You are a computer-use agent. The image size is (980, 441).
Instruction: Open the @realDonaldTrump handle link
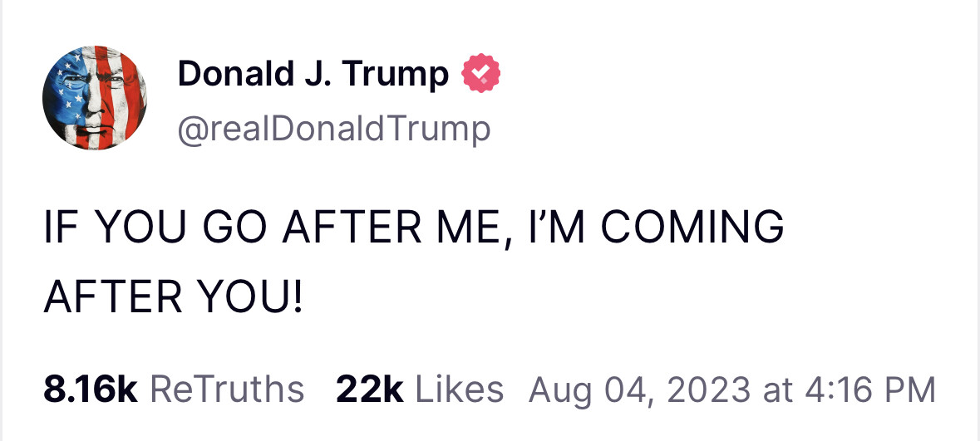[x=333, y=128]
